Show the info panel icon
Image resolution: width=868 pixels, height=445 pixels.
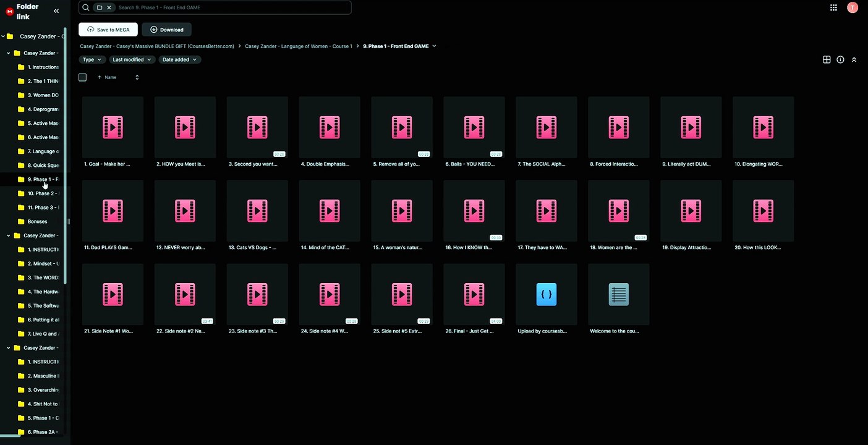840,60
